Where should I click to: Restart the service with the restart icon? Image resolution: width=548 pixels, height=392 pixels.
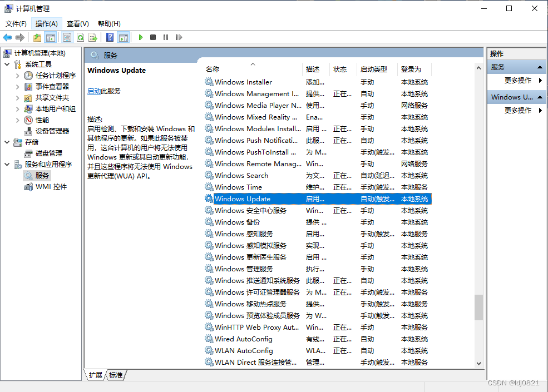coord(179,37)
